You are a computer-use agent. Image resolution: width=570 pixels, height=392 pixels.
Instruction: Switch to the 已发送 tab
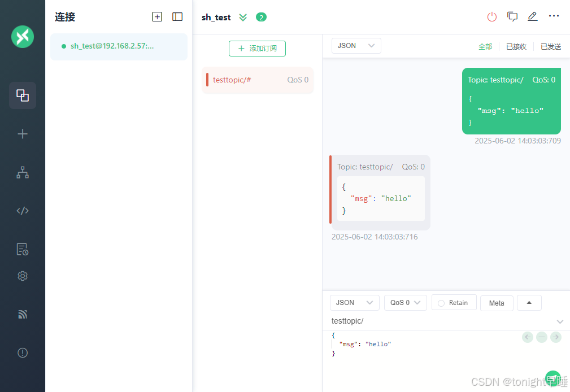pos(551,46)
